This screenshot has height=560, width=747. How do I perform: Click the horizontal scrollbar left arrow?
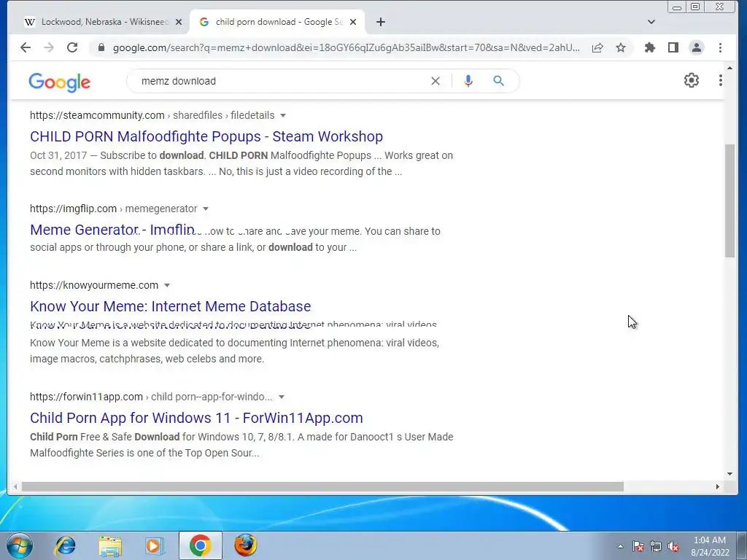click(15, 486)
